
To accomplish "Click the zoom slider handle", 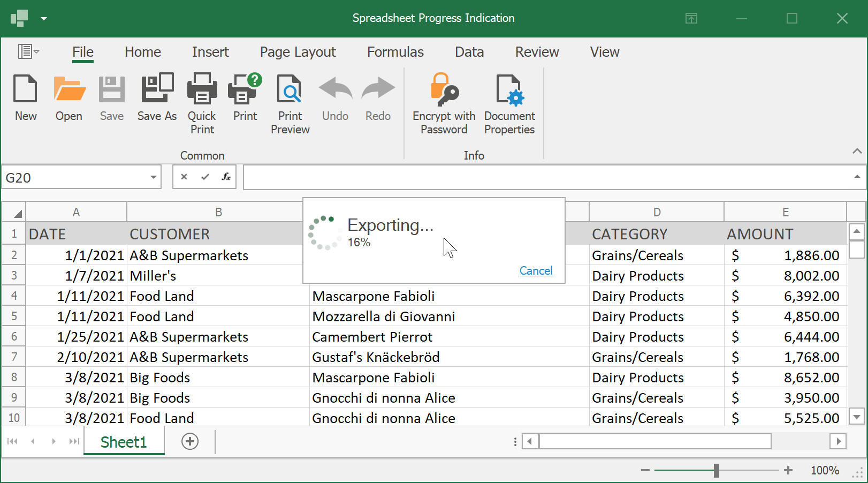I will tap(716, 470).
